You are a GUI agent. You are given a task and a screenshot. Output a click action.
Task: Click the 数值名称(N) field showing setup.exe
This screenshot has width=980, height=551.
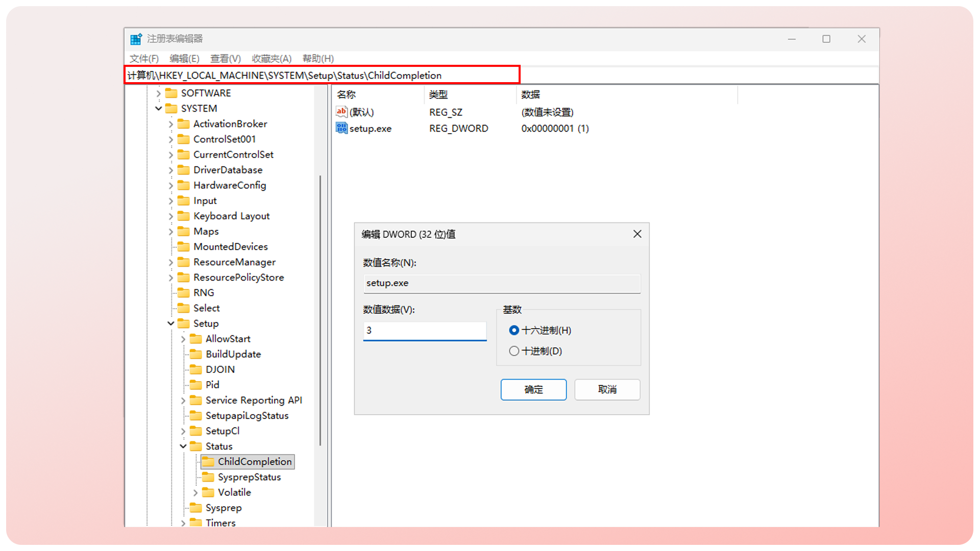(x=502, y=283)
